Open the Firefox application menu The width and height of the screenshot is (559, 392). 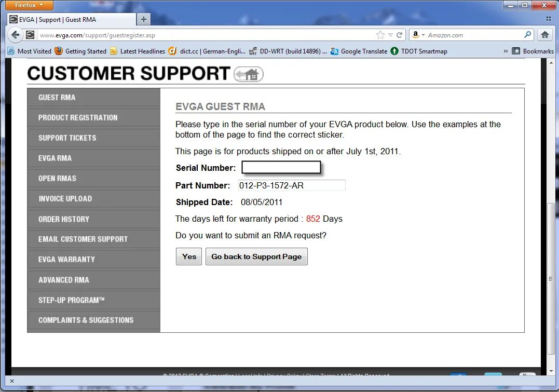tap(29, 5)
